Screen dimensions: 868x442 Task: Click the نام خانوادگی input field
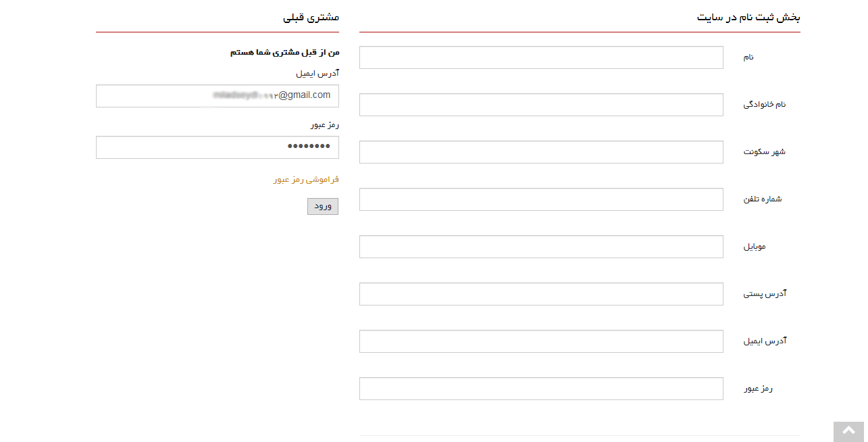(540, 105)
